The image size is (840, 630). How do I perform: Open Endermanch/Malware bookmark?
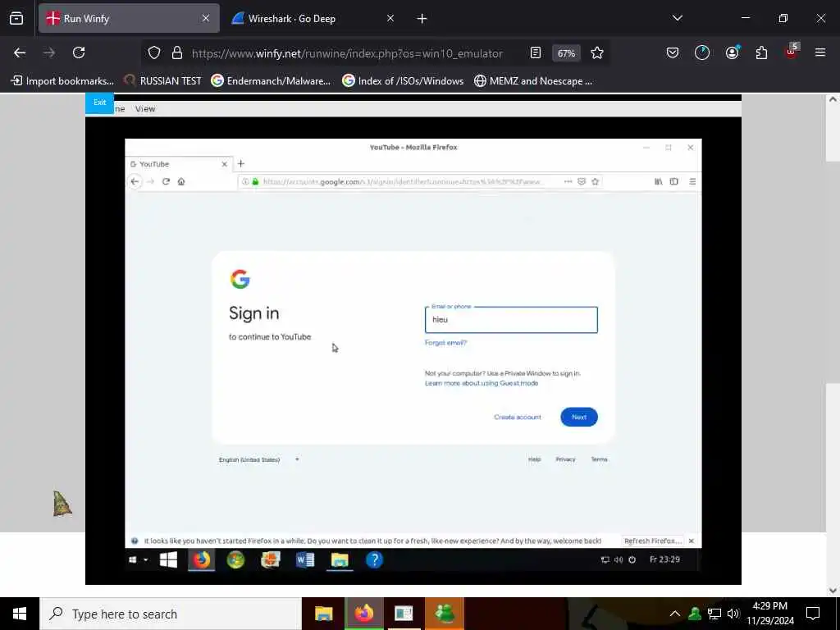[271, 81]
